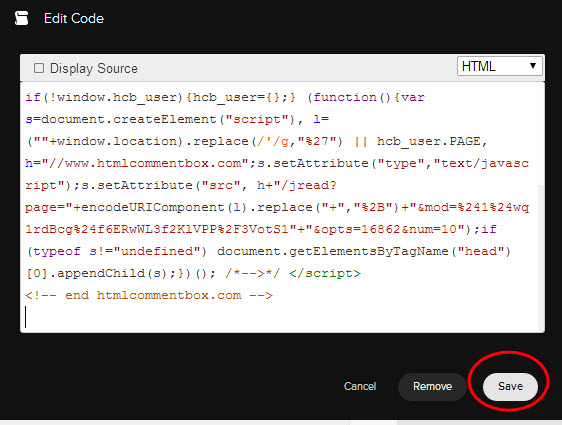Click the 'document.getElementsByTagName' code text
Screen dimensions: 562x425
(333, 251)
